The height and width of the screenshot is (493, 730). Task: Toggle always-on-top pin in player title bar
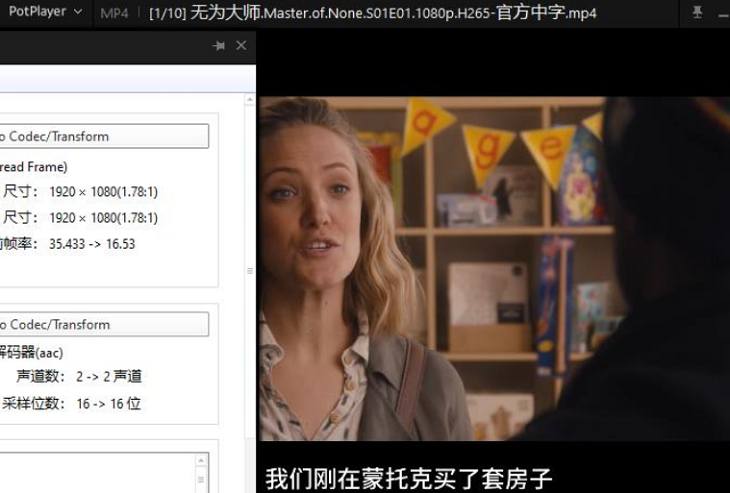coord(696,13)
